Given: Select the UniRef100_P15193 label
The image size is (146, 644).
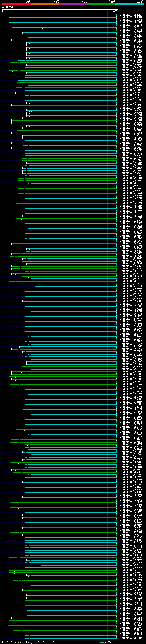Looking at the screenshot, I should click(x=131, y=65).
